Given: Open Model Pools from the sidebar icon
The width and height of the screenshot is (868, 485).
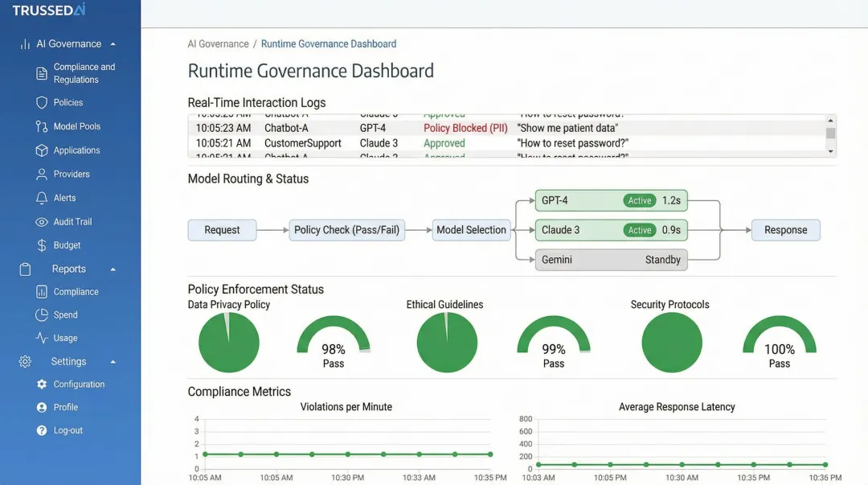Looking at the screenshot, I should coord(39,126).
